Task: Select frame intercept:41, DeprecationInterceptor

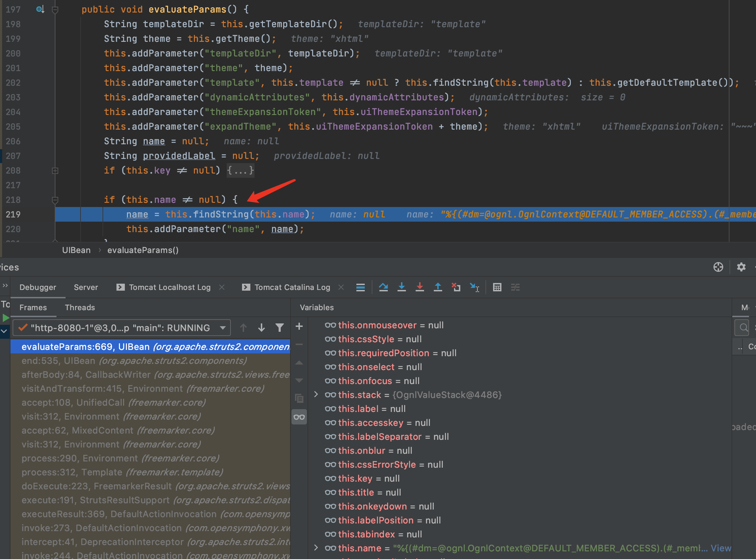Action: tap(150, 542)
